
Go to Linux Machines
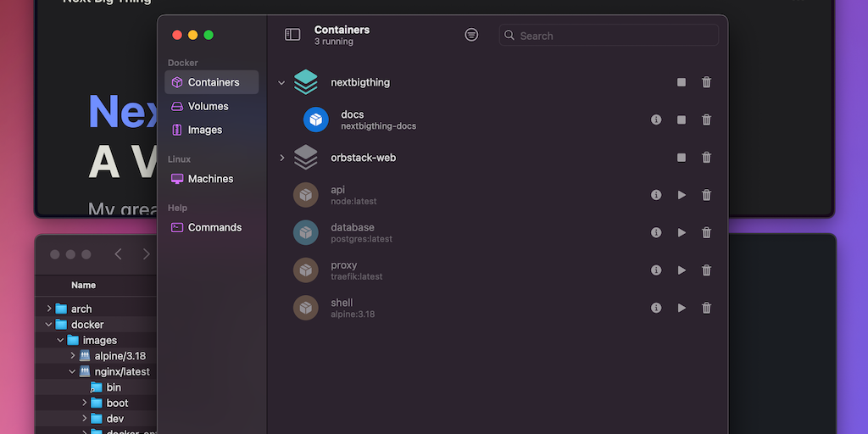click(x=210, y=179)
